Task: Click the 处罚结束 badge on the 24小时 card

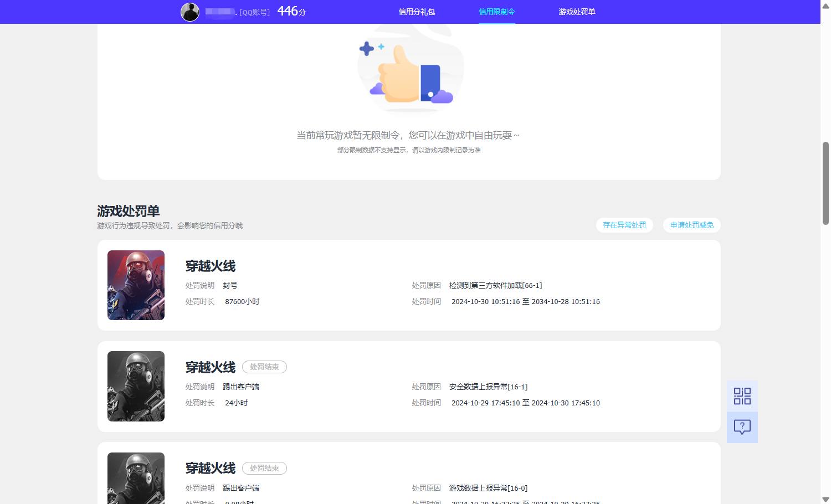Action: coord(264,367)
